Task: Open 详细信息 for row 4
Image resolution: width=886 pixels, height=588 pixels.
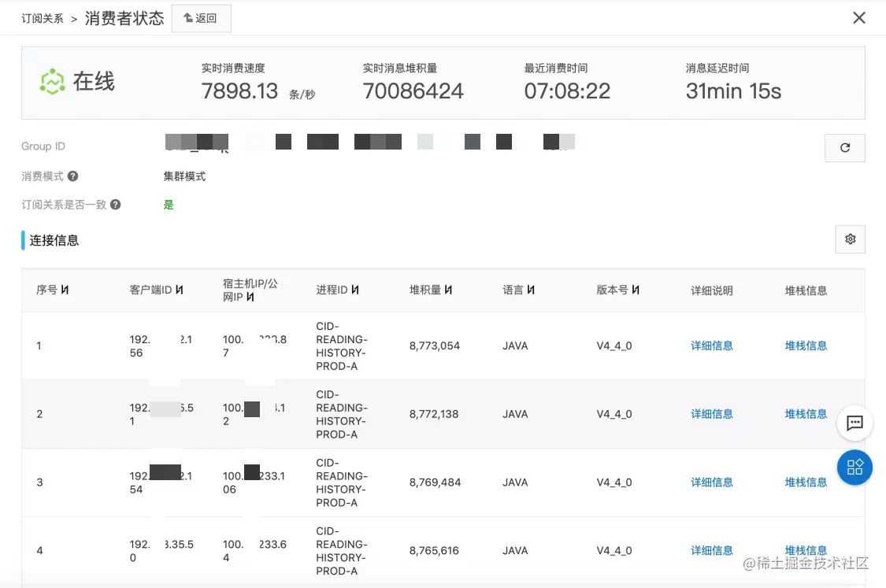Action: [712, 551]
